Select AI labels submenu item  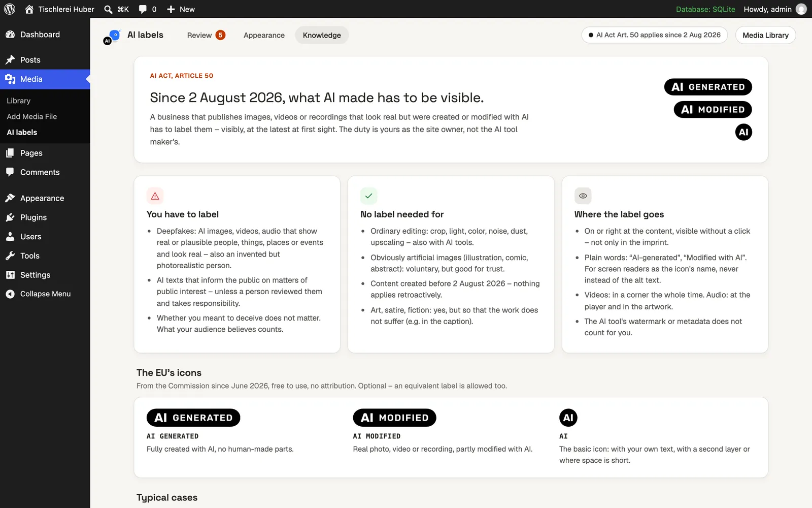pos(22,132)
